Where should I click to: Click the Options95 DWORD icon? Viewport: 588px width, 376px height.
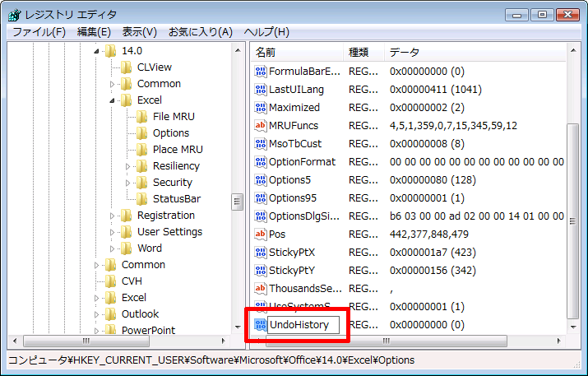[260, 197]
